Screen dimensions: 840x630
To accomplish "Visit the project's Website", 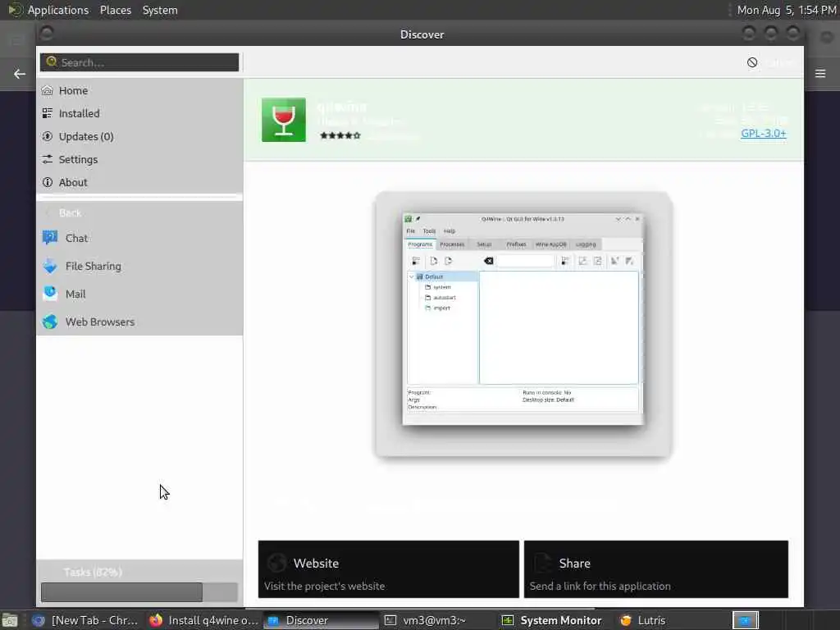I will (x=388, y=569).
